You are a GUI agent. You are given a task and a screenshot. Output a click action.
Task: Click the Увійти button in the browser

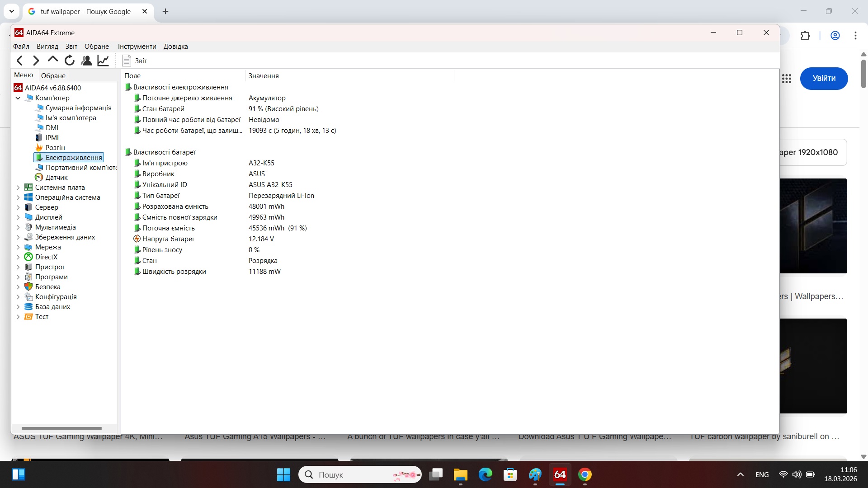[823, 78]
